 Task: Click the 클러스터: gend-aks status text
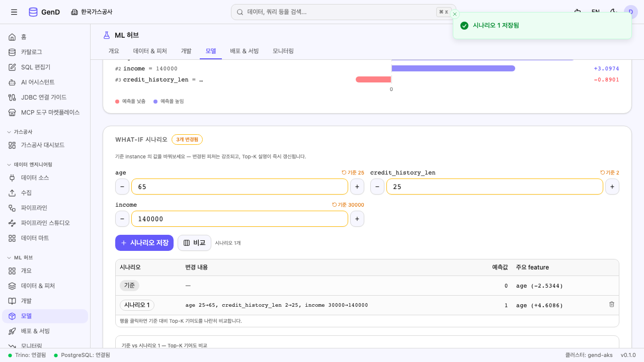tap(589, 355)
